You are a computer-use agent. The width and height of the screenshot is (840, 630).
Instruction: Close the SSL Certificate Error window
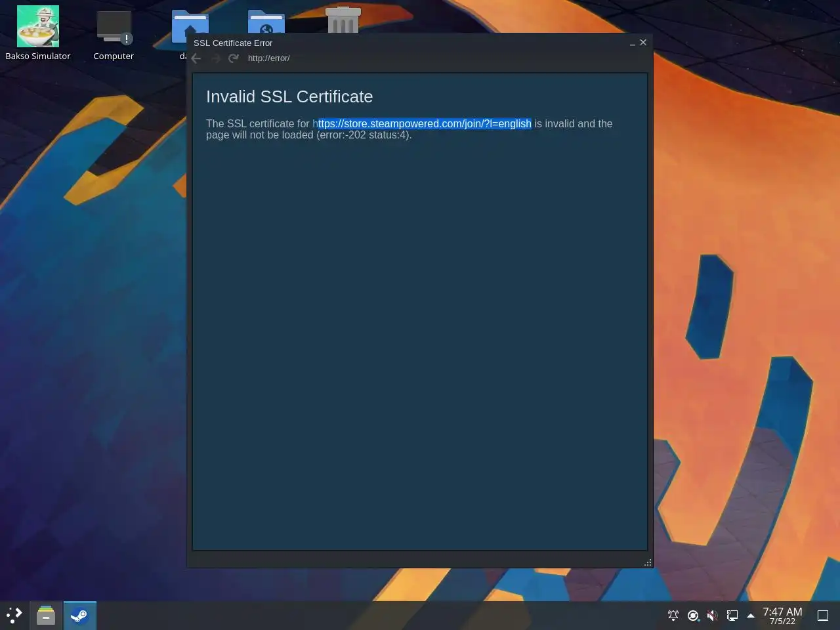(643, 43)
